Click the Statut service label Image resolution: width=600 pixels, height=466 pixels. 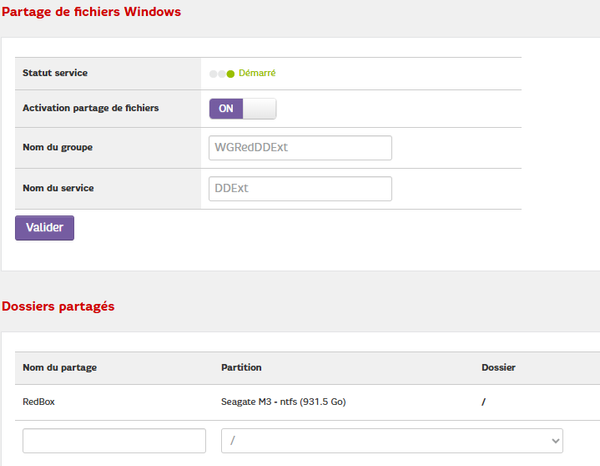pyautogui.click(x=54, y=73)
